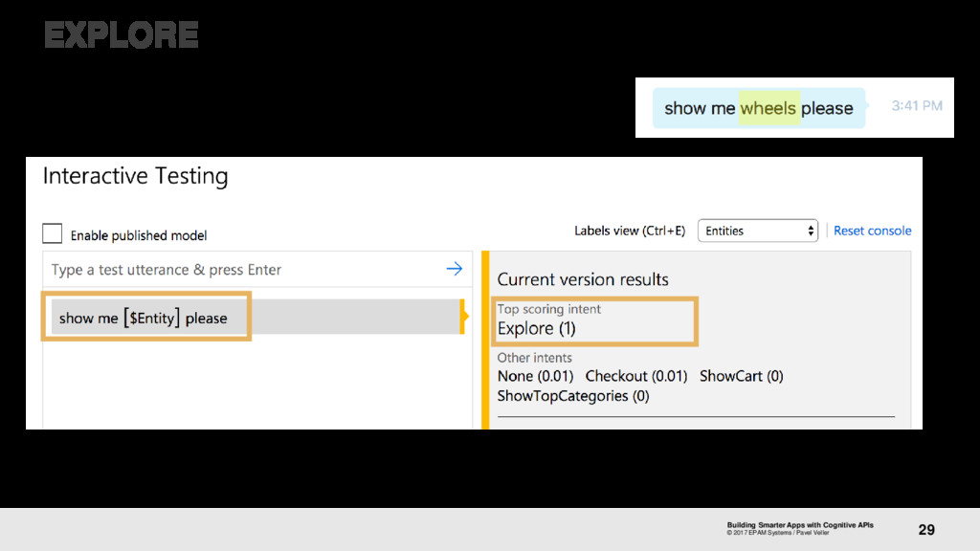Image resolution: width=980 pixels, height=551 pixels.
Task: Click the highlighted word wheels in chat
Action: (768, 108)
